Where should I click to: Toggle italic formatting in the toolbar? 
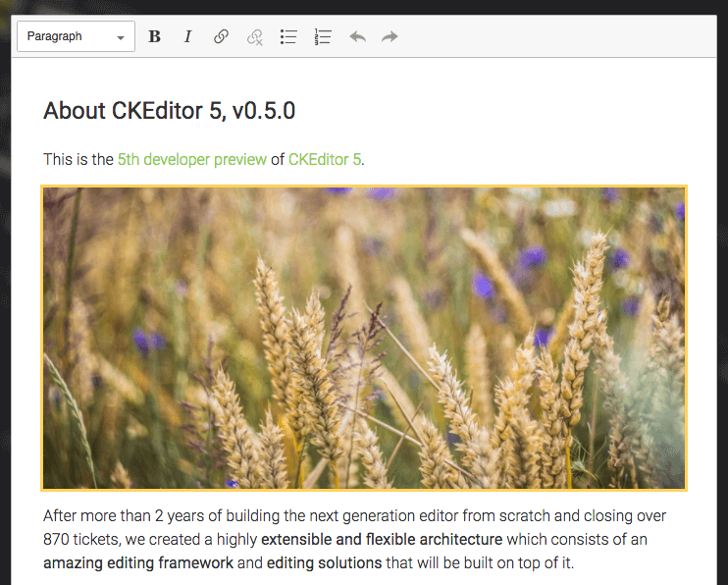(187, 36)
